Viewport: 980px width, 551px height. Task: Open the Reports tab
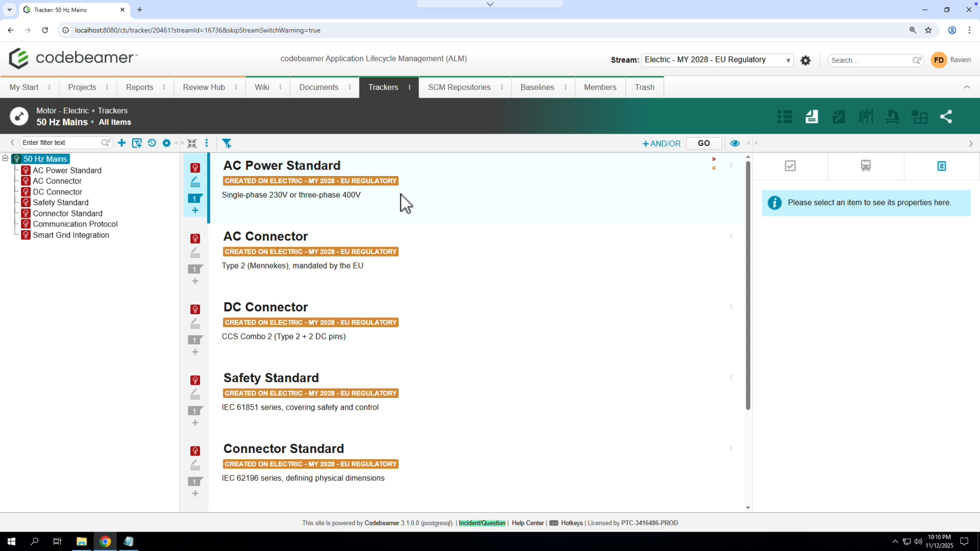point(139,87)
